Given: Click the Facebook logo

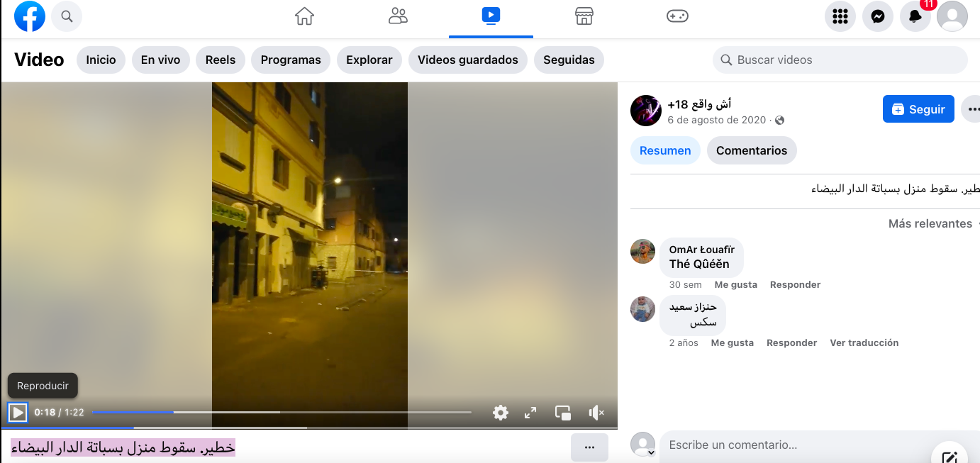Looking at the screenshot, I should click(30, 16).
